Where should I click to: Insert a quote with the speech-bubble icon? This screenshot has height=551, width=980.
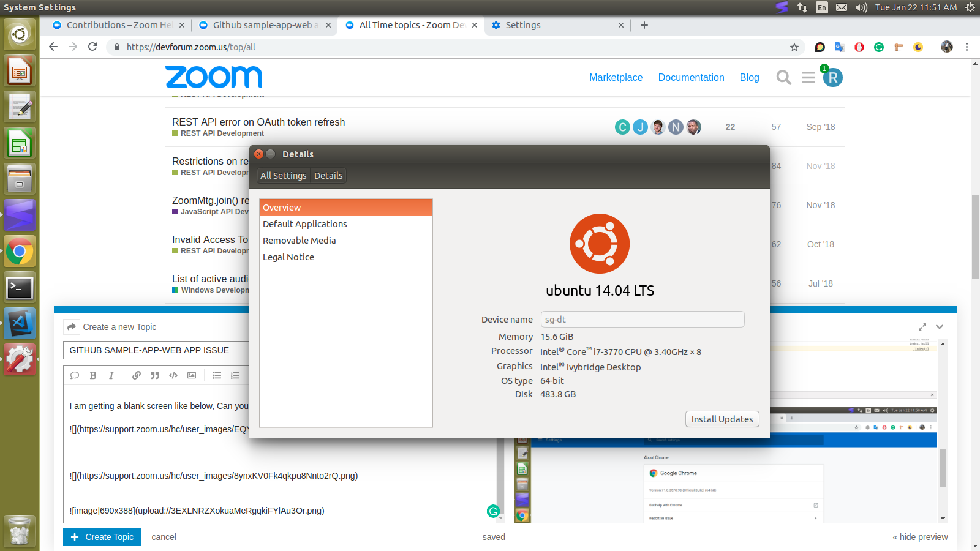click(75, 375)
